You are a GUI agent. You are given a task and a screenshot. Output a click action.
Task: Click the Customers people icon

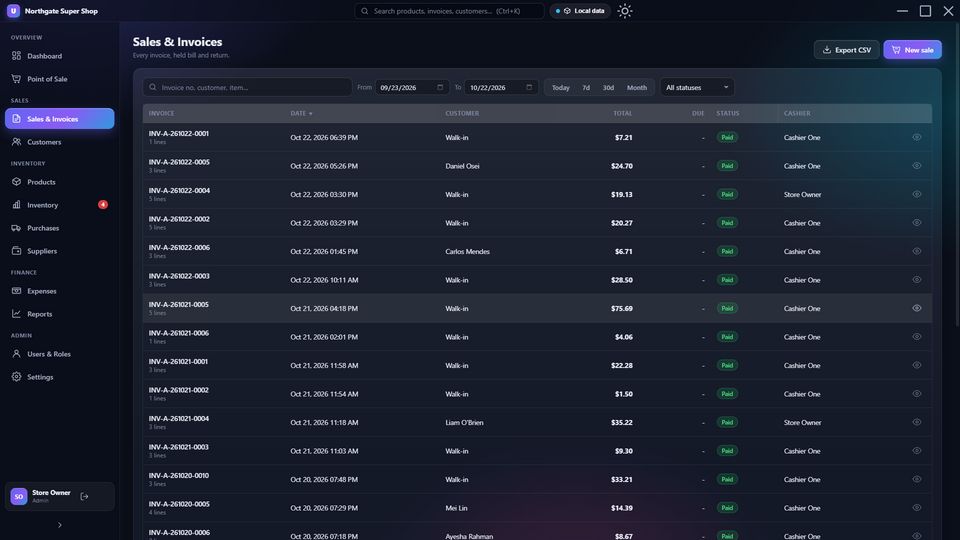(x=17, y=142)
